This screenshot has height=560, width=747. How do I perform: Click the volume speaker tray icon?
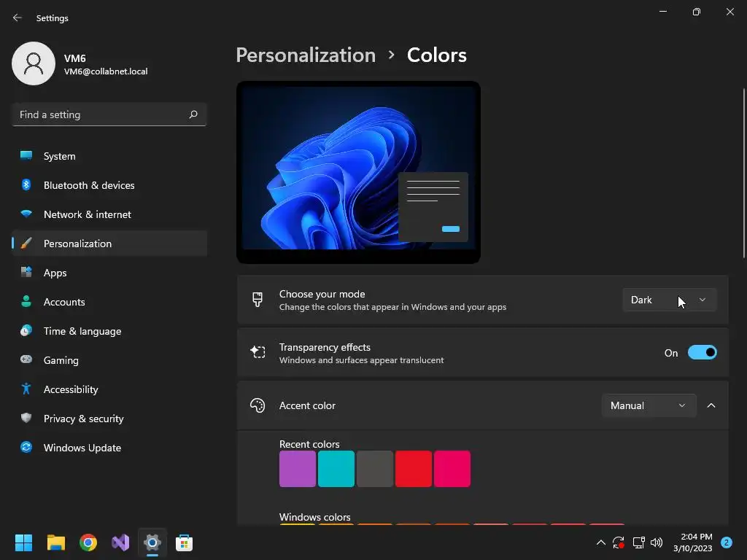tap(657, 542)
